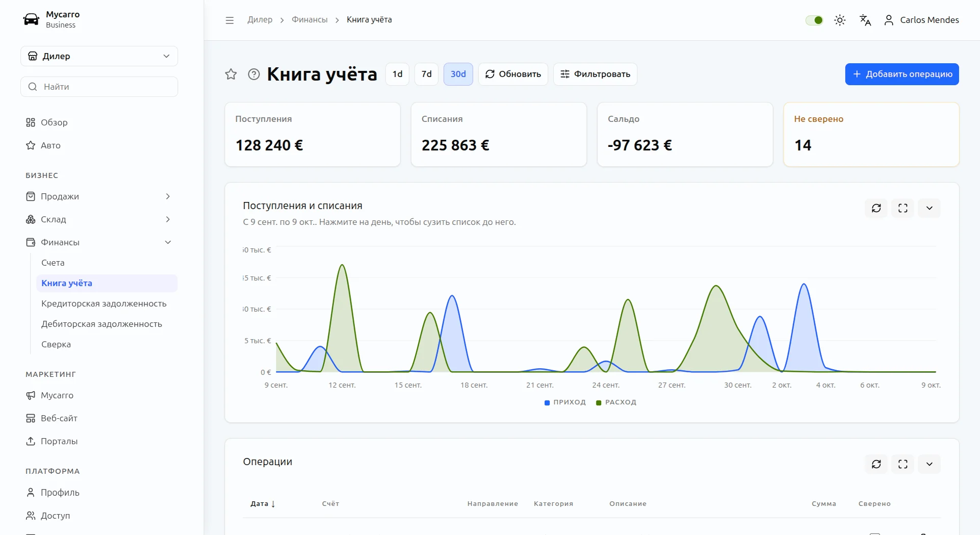Click the Дилер breadcrumb link

[260, 20]
